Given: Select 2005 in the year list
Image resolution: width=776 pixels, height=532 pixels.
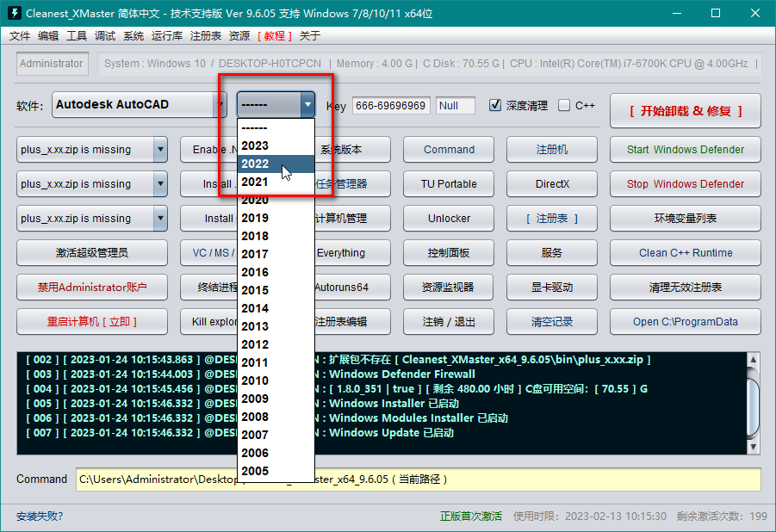Looking at the screenshot, I should click(x=276, y=471).
